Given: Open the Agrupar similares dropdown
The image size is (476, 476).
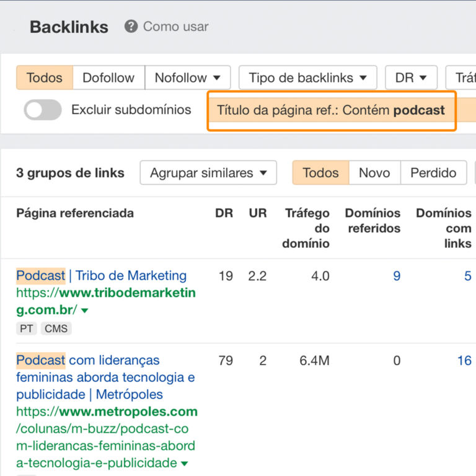Looking at the screenshot, I should (208, 173).
